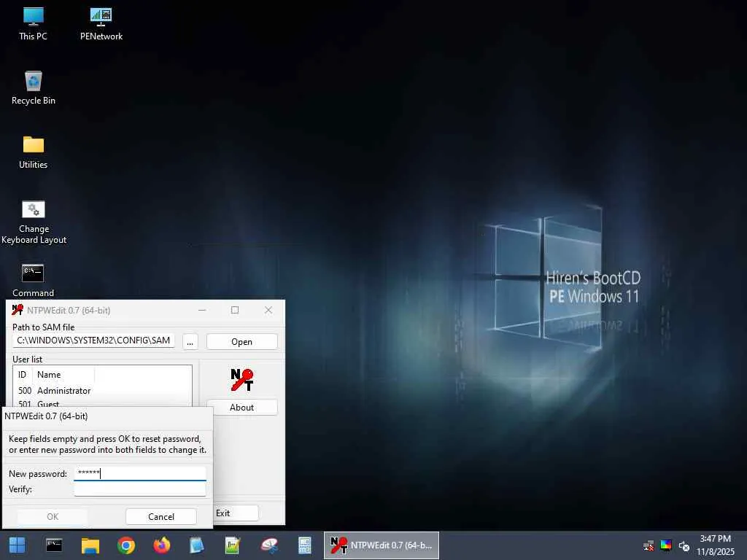This screenshot has height=560, width=747.
Task: Click the ID column header in the user list
Action: [23, 375]
